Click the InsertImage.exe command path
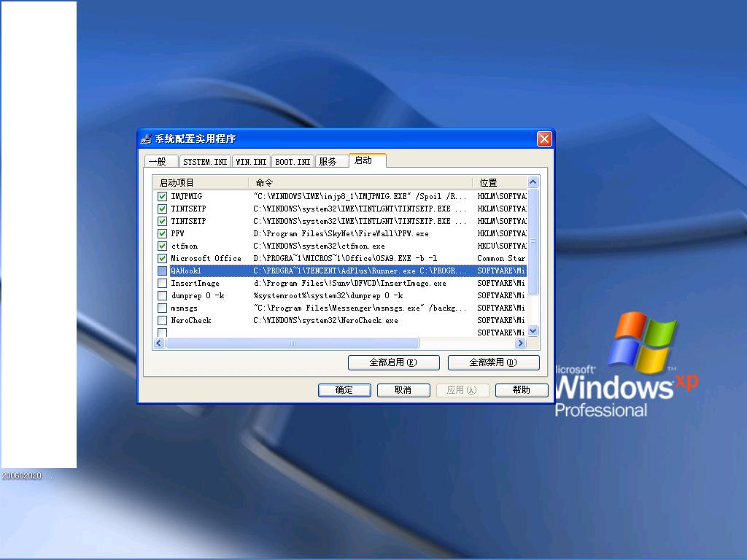 pos(349,283)
